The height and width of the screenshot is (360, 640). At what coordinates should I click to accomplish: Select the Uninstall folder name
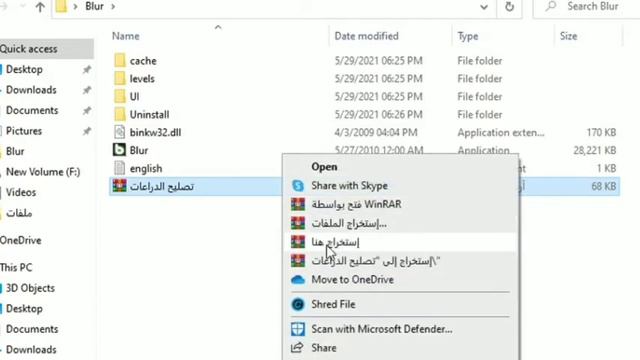click(149, 115)
